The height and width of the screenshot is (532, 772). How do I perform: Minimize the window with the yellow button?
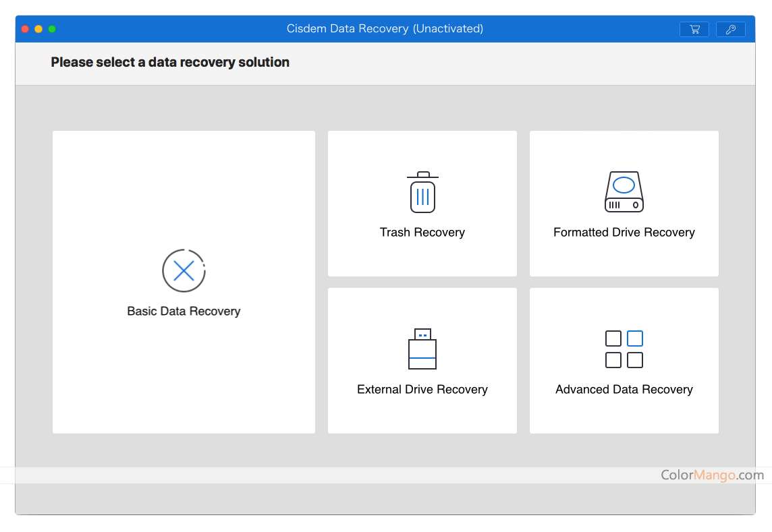click(38, 29)
